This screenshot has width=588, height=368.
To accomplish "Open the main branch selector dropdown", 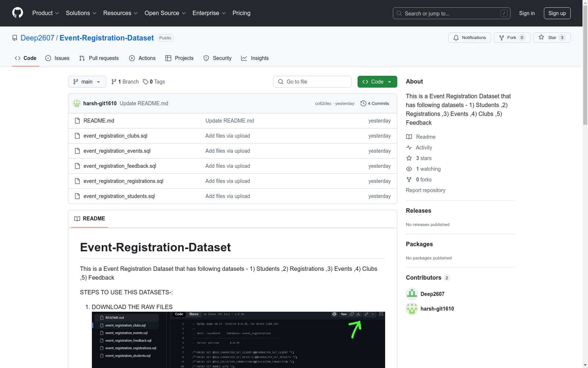I will (87, 82).
